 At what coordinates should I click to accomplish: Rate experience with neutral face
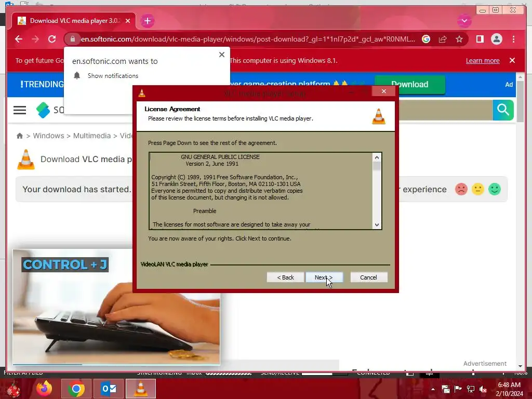point(478,189)
